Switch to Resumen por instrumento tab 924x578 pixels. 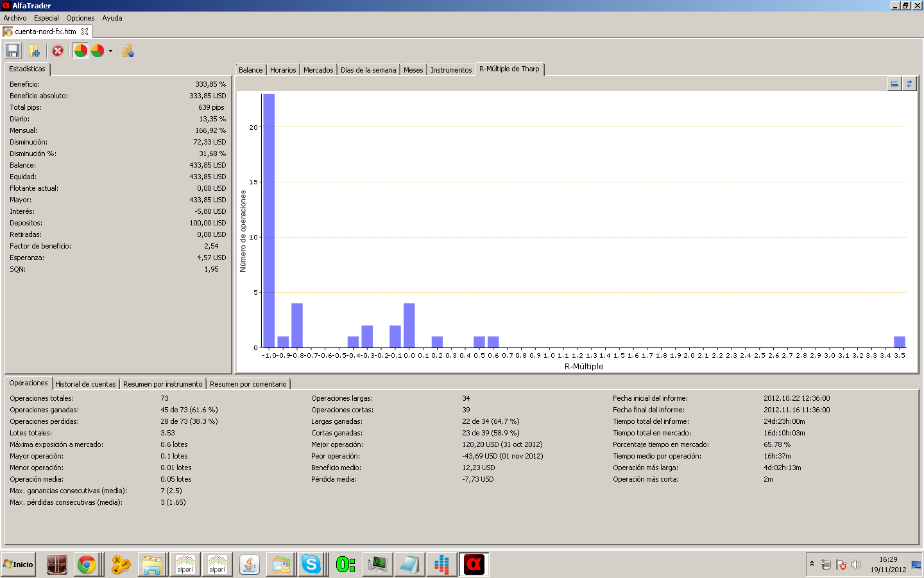[x=162, y=384]
